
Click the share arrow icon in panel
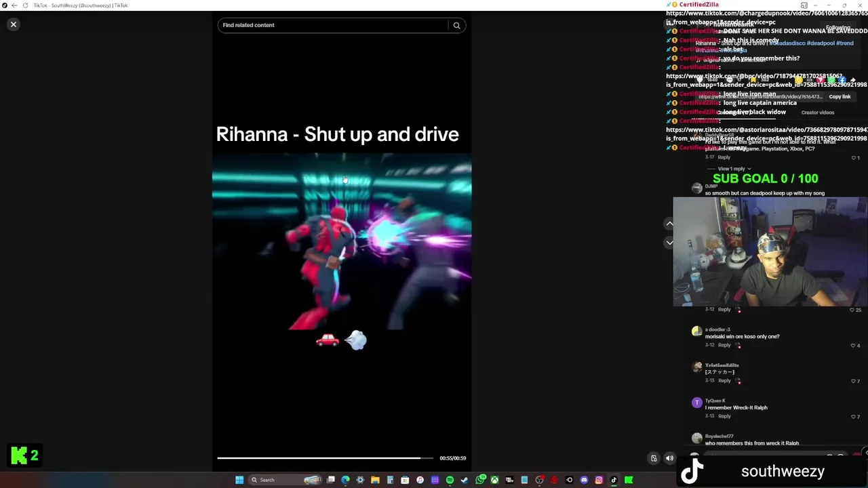pyautogui.click(x=853, y=80)
